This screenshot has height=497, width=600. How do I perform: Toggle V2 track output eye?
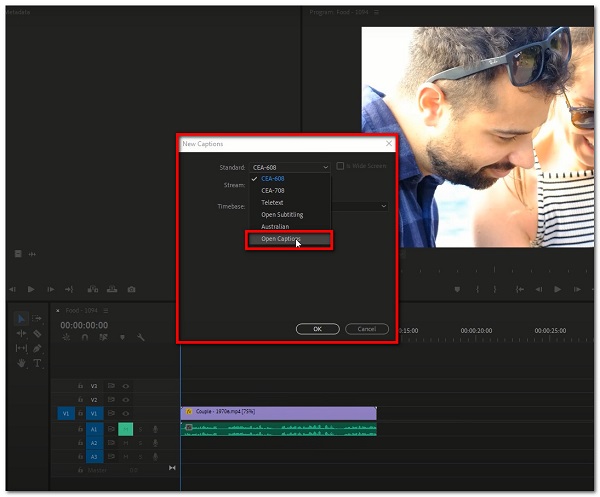(126, 399)
